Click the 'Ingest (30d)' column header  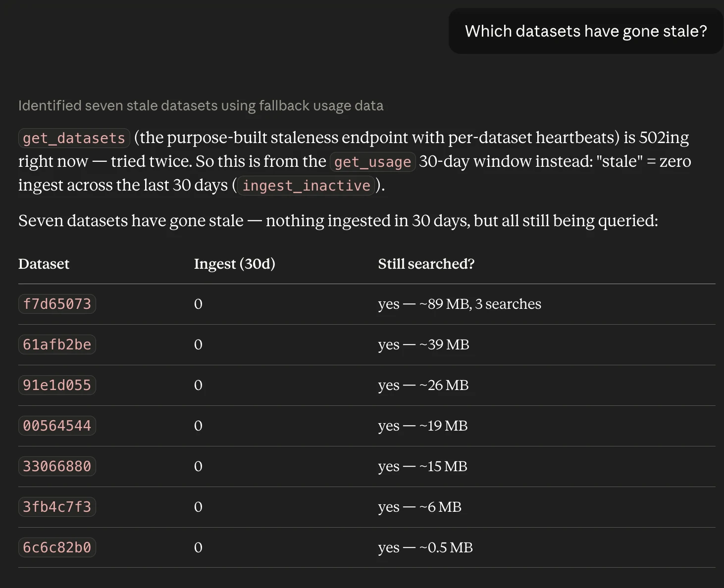tap(235, 264)
